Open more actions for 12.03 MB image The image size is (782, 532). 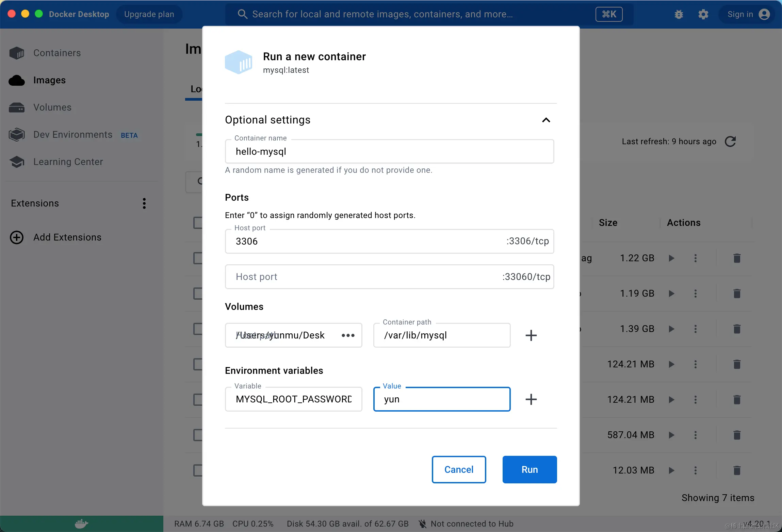point(696,470)
